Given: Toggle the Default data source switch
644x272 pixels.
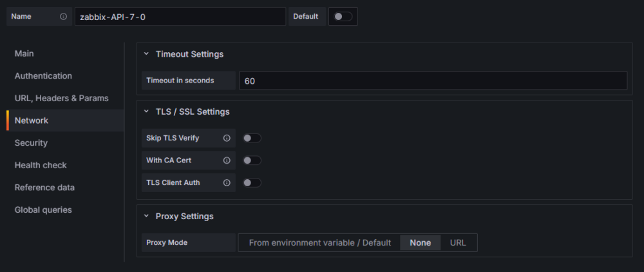Looking at the screenshot, I should [343, 17].
